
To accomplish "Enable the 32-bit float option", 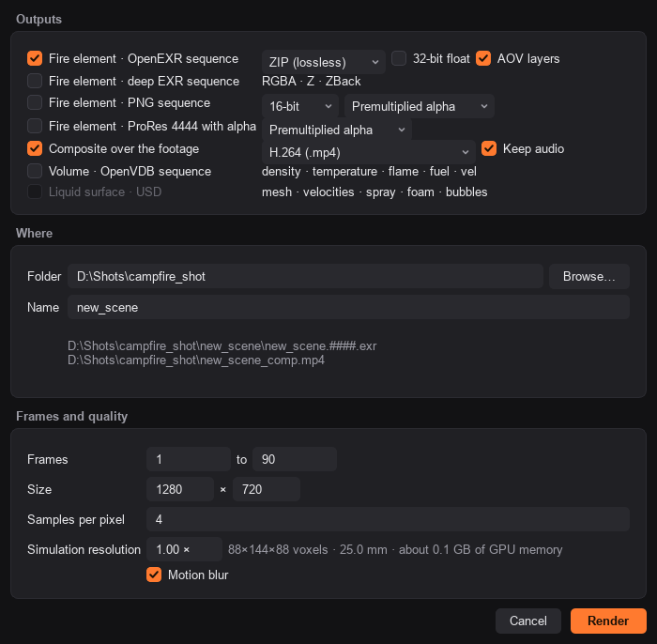I will click(399, 58).
